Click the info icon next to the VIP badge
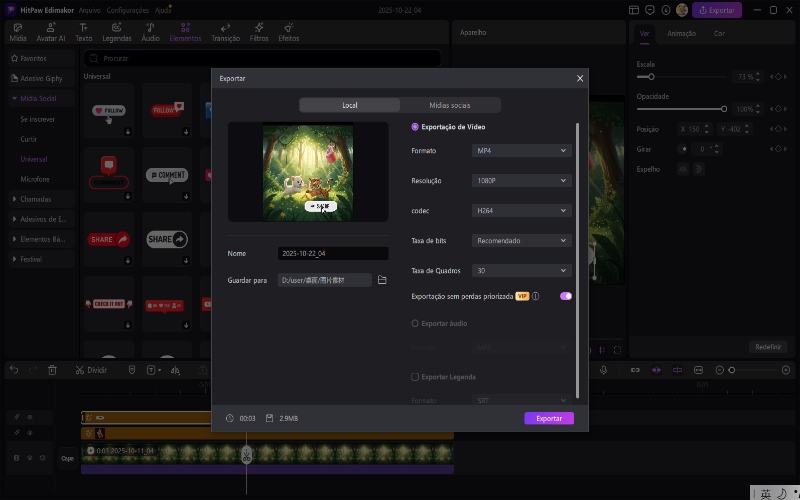Viewport: 800px width, 500px height. tap(536, 296)
